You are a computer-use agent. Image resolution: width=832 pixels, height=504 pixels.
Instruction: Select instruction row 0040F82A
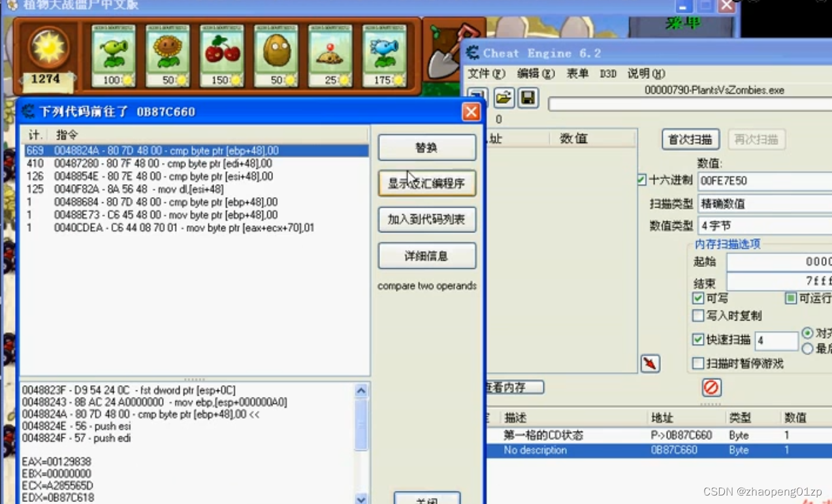(x=196, y=189)
